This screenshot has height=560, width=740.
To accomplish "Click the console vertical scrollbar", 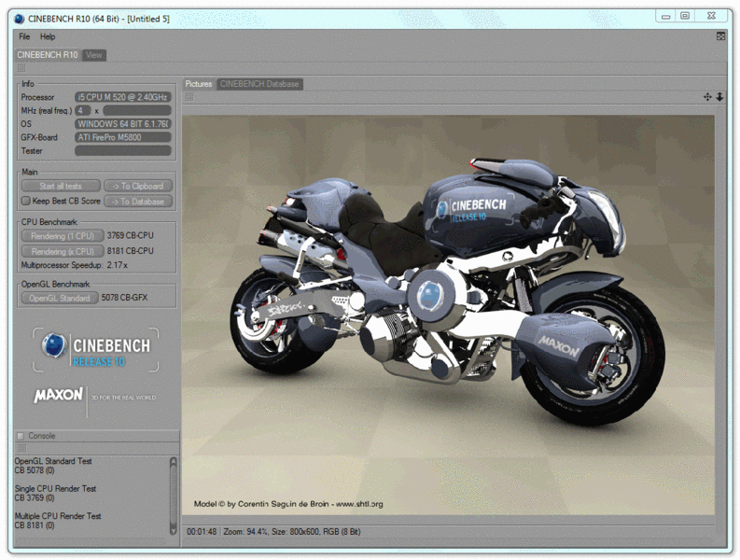I will coord(174,496).
